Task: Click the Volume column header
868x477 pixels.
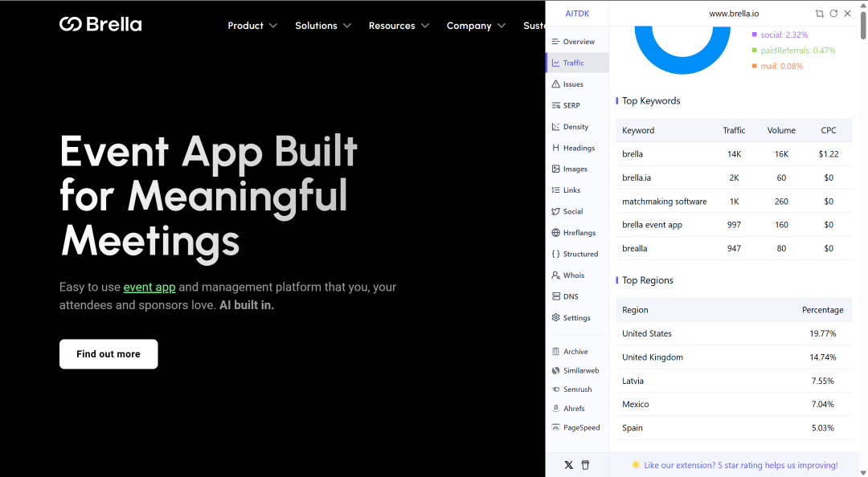Action: [781, 131]
